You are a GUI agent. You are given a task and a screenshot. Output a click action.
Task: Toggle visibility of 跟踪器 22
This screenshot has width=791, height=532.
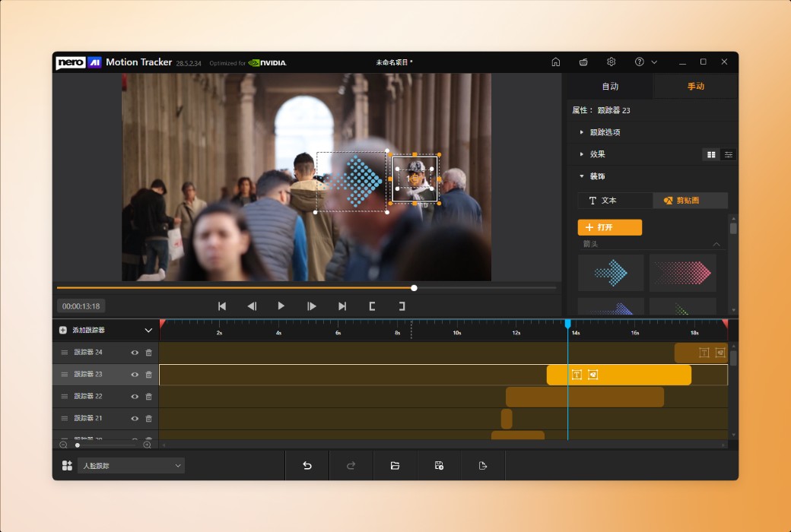coord(134,396)
